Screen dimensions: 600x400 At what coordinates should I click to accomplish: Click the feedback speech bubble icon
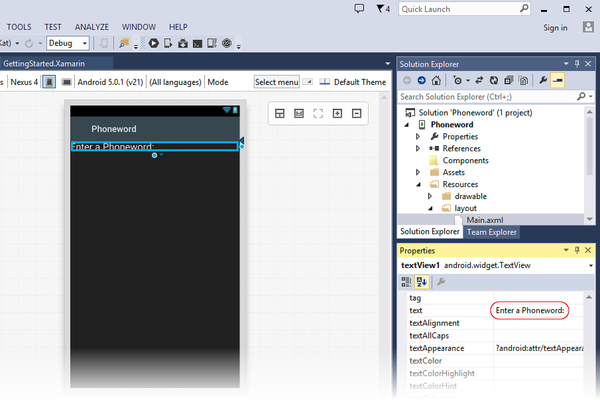[x=360, y=9]
